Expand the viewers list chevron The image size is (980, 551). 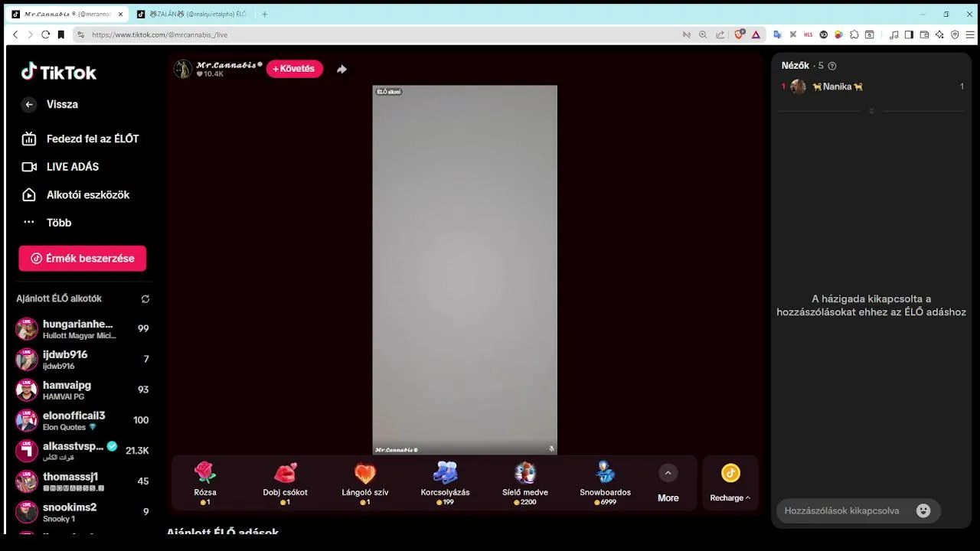pos(871,112)
